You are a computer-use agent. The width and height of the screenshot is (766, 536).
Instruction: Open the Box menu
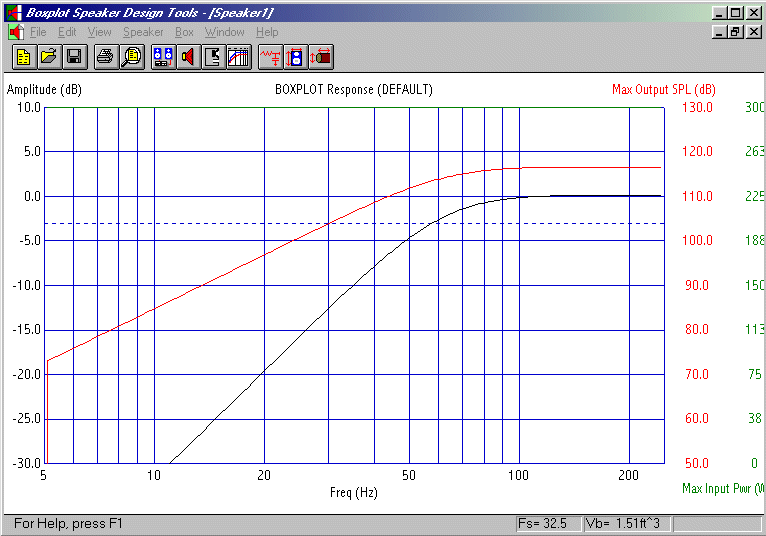tap(184, 32)
